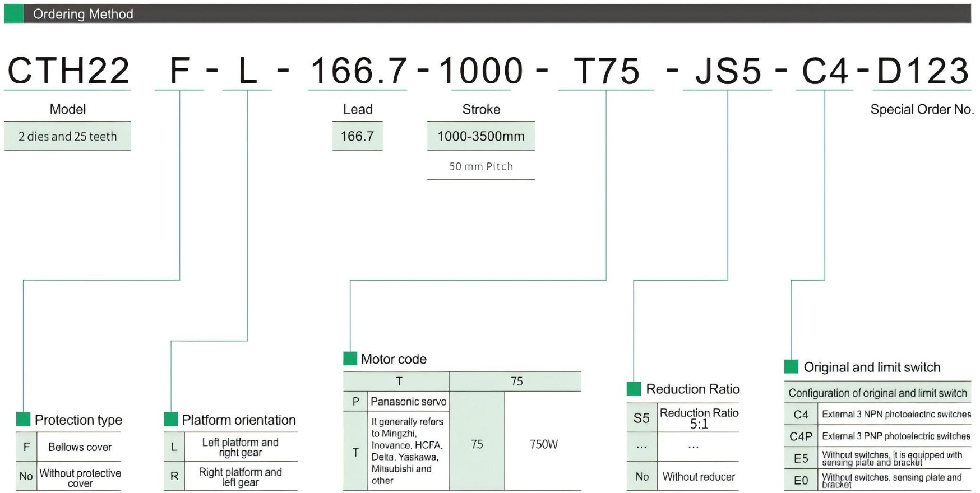Click the green square next to Protection type
This screenshot has height=493, width=980.
click(23, 419)
